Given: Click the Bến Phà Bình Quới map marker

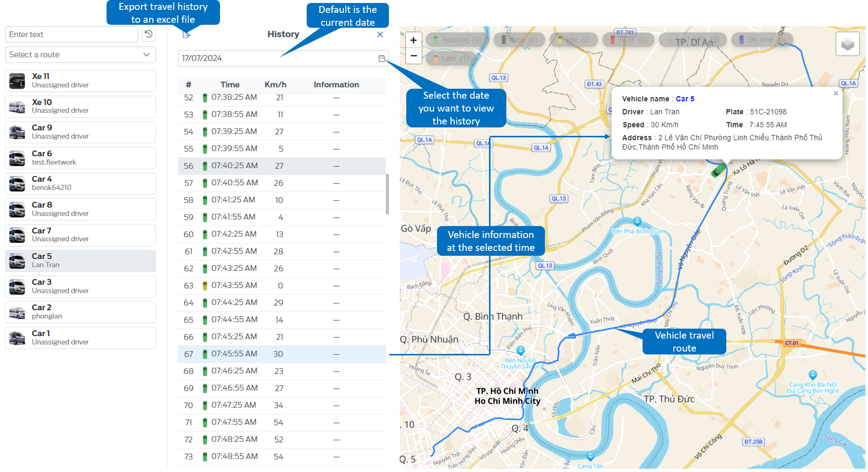Looking at the screenshot, I should click(x=637, y=221).
